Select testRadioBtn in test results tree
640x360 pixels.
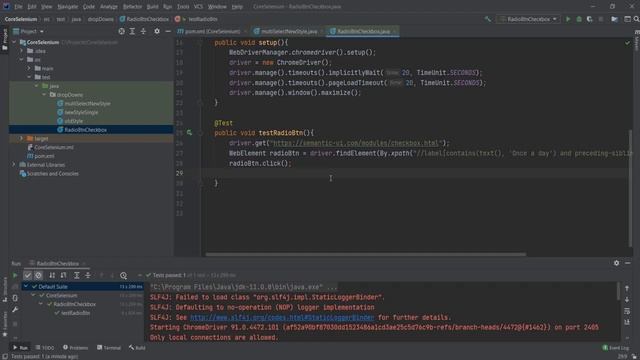76,313
